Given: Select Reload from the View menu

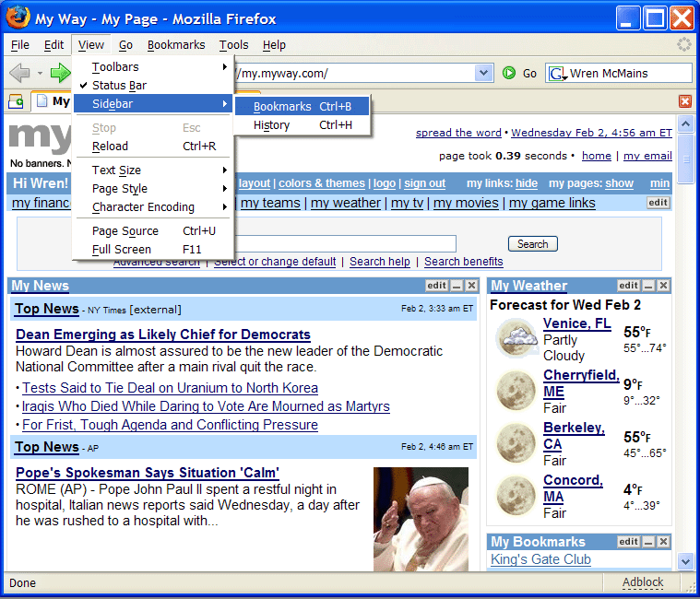Looking at the screenshot, I should point(153,147).
